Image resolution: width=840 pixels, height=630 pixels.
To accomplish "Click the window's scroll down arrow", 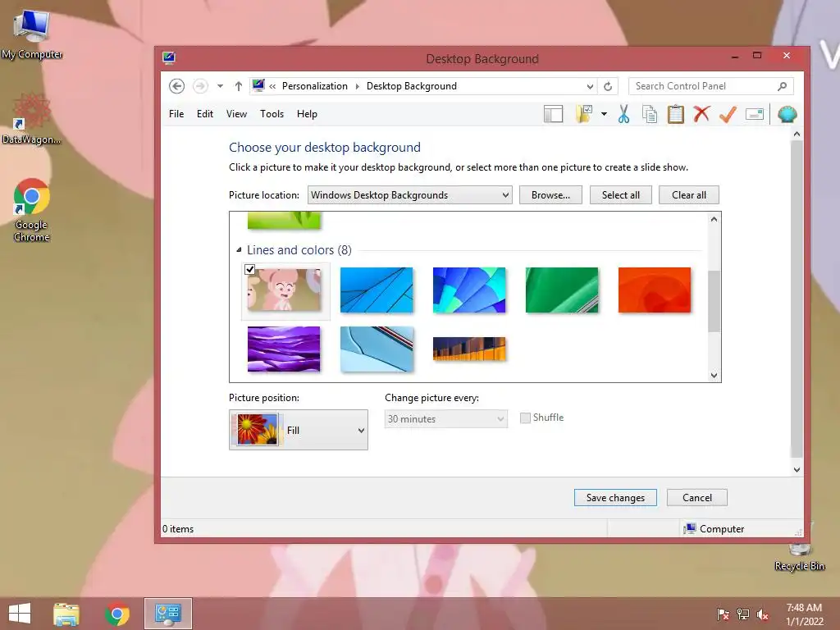I will tap(797, 469).
